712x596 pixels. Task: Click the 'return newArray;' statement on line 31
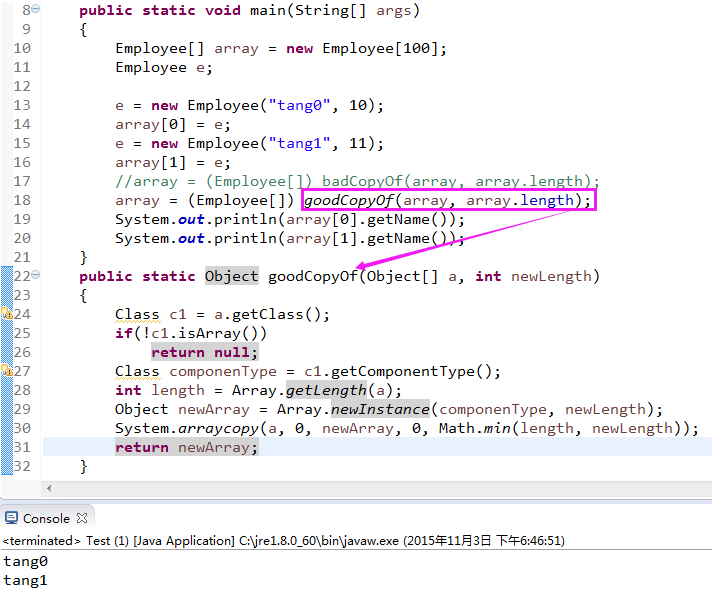pyautogui.click(x=187, y=448)
